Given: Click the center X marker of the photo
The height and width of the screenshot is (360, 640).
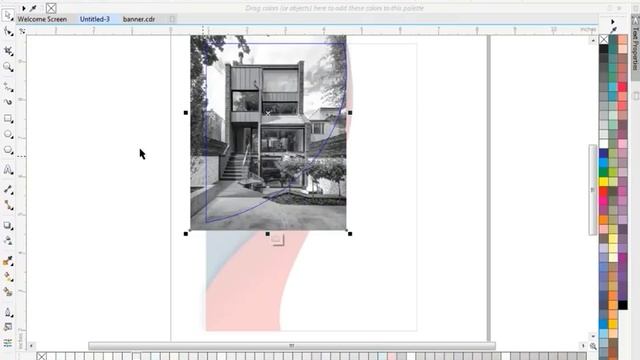Looking at the screenshot, I should pos(268,113).
